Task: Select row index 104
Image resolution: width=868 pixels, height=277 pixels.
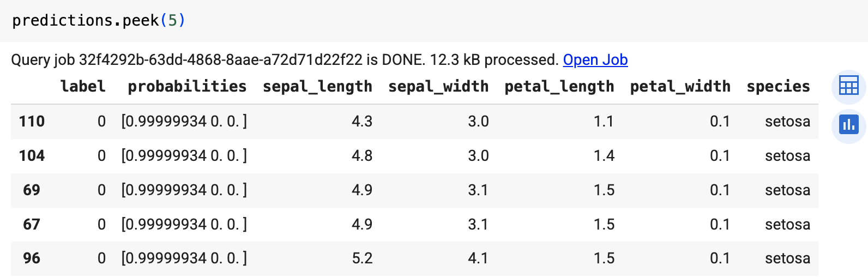Action: tap(32, 156)
